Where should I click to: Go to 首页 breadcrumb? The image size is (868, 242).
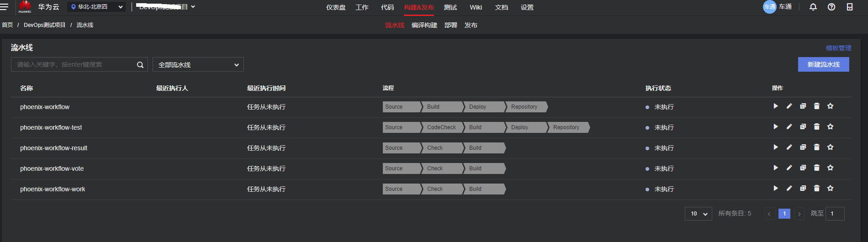pyautogui.click(x=7, y=25)
